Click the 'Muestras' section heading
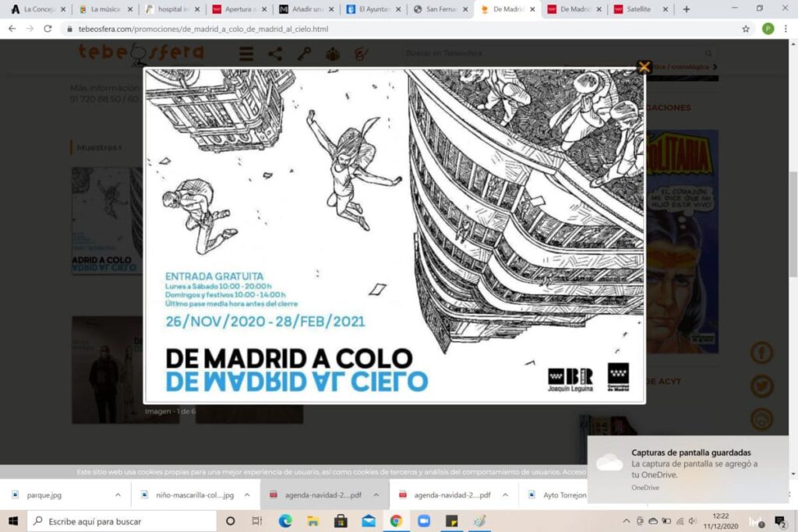This screenshot has width=798, height=532. click(99, 147)
